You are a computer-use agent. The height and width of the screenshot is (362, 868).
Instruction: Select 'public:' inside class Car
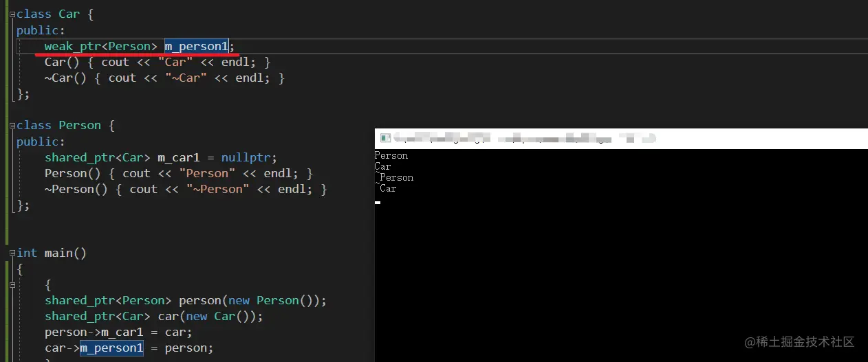click(41, 30)
